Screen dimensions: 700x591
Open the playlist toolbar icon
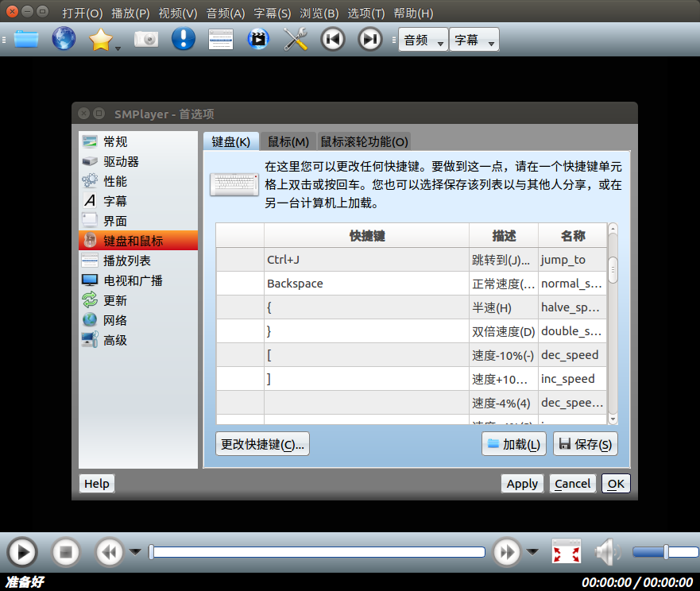click(x=221, y=39)
